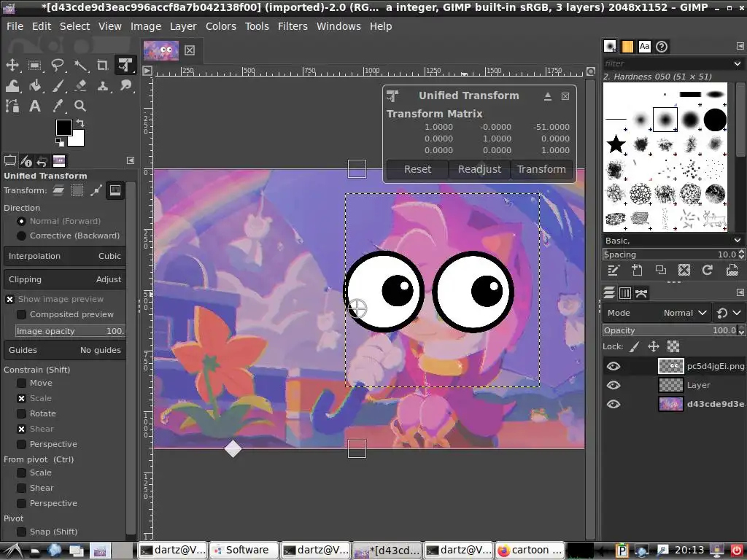Open the brushes panel configuration menu arrow
Image resolution: width=747 pixels, height=560 pixels.
pyautogui.click(x=740, y=46)
